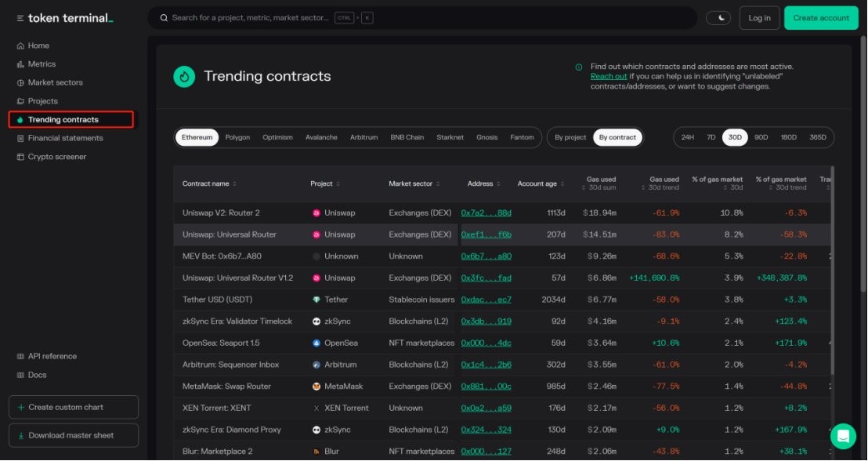Screen dimensions: 868x461
Task: Click the Docs book icon
Action: tap(20, 375)
